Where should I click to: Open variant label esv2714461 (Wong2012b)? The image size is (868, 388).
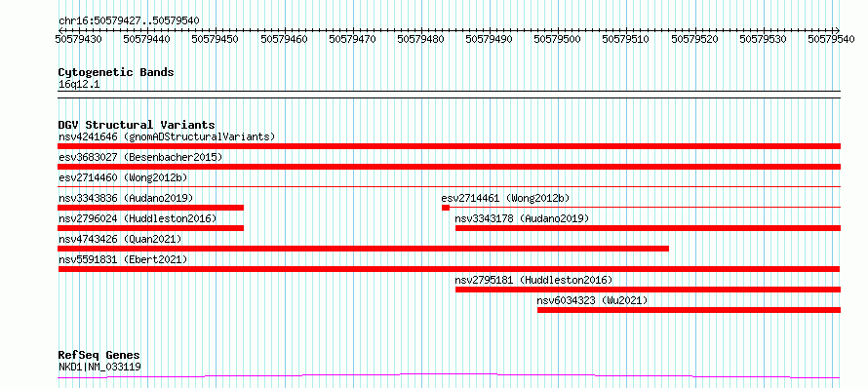505,198
